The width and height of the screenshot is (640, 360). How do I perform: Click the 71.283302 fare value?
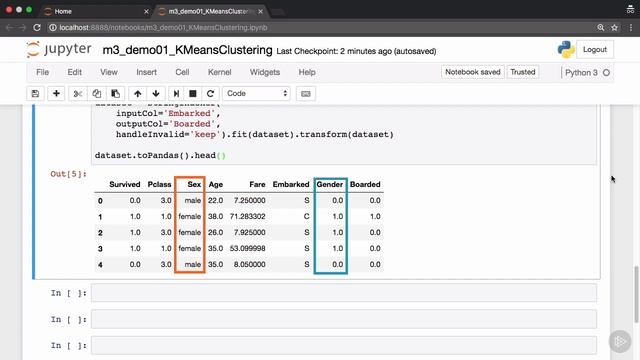[247, 216]
